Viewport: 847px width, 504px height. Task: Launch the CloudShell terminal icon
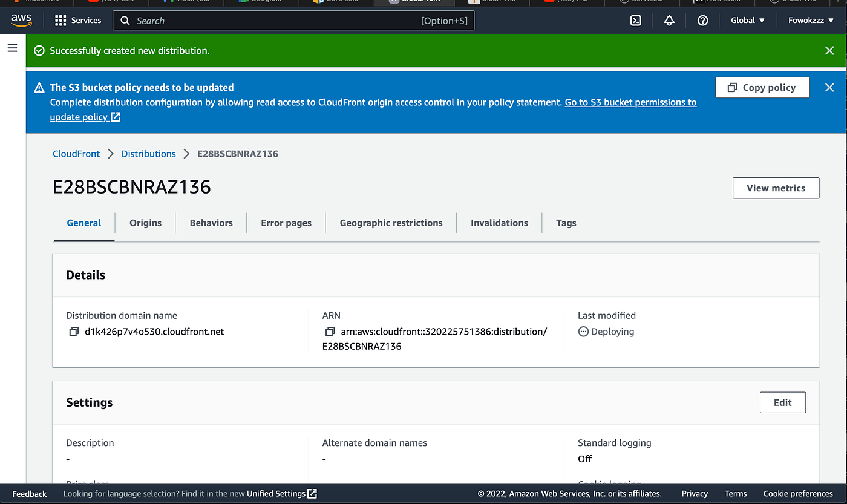[636, 21]
